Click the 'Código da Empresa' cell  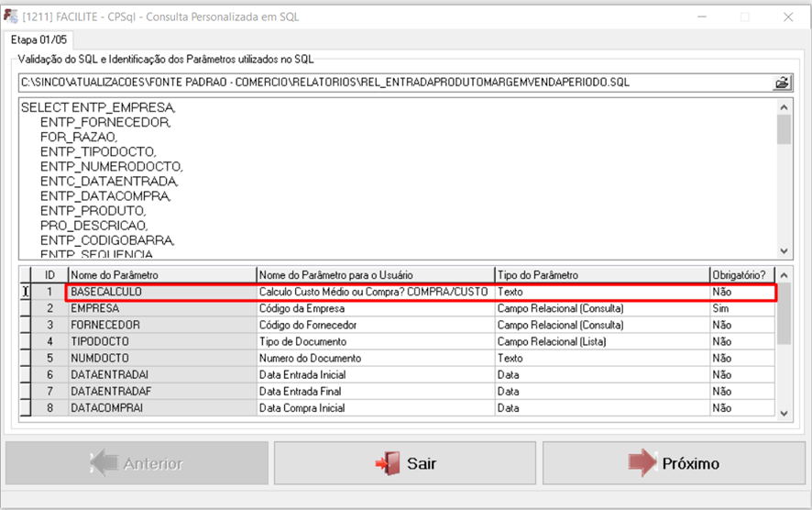click(376, 308)
